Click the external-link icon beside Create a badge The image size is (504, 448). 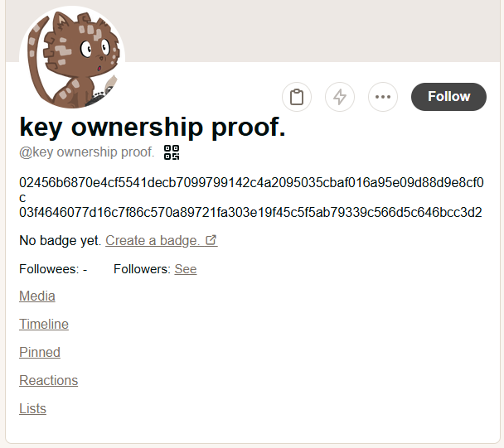click(211, 241)
